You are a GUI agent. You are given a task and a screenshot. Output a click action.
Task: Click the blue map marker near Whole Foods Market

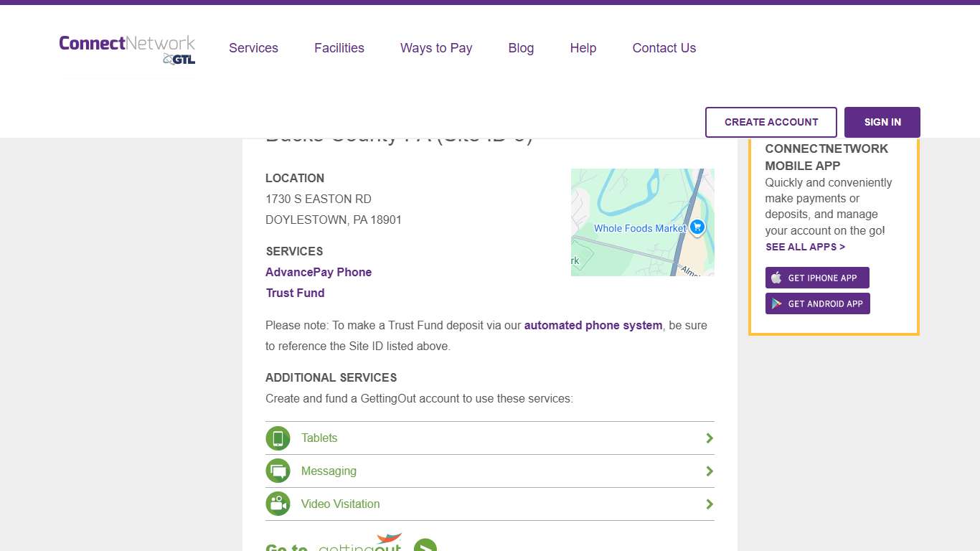pyautogui.click(x=697, y=227)
